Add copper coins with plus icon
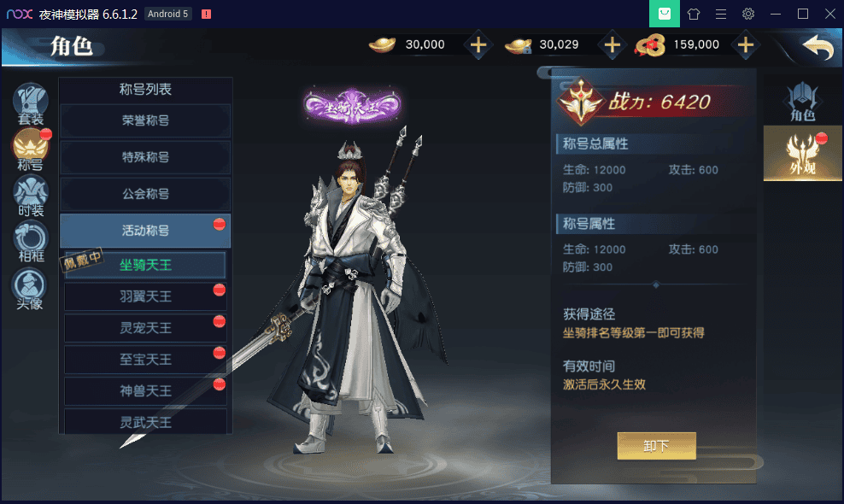Image resolution: width=844 pixels, height=504 pixels. pos(746,44)
